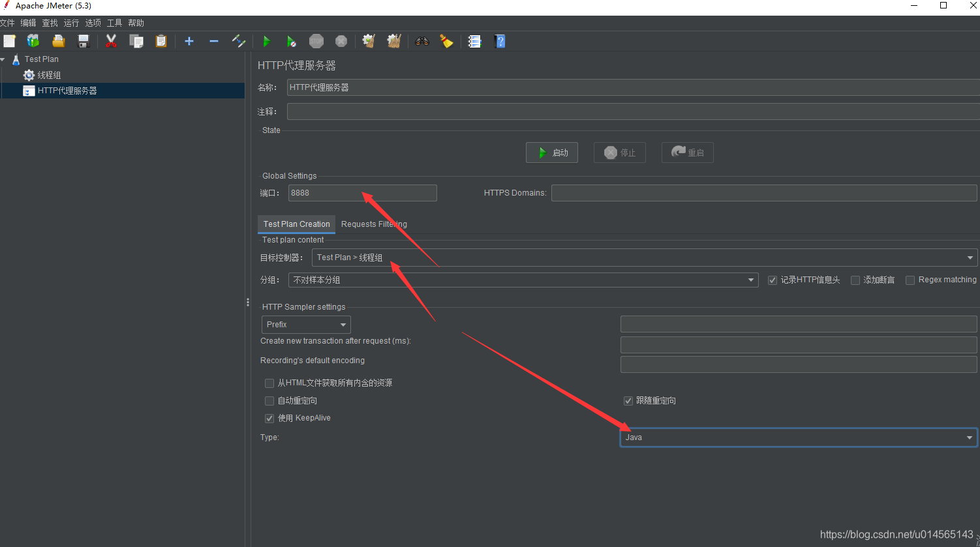The image size is (980, 547).
Task: Enable the Regex matching checkbox
Action: click(x=910, y=280)
